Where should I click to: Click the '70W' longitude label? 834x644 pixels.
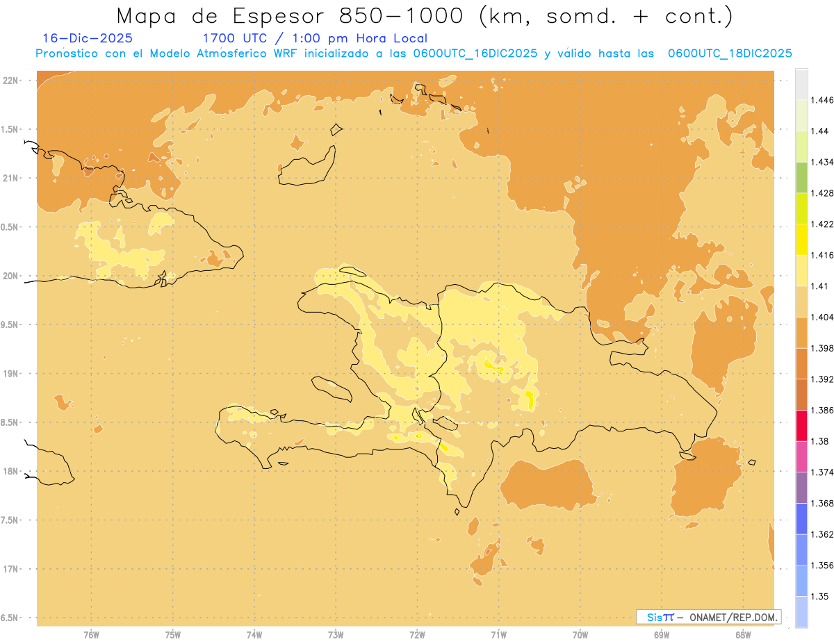coord(580,635)
